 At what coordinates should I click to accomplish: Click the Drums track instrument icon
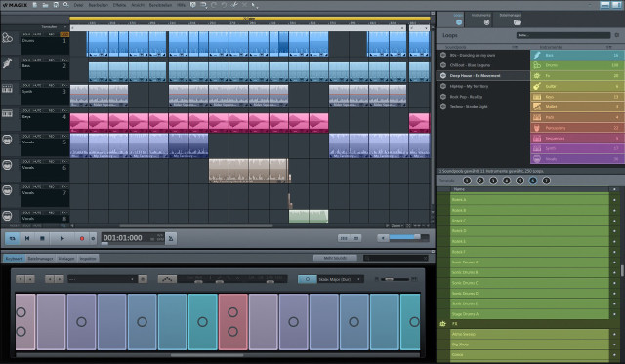[x=7, y=38]
